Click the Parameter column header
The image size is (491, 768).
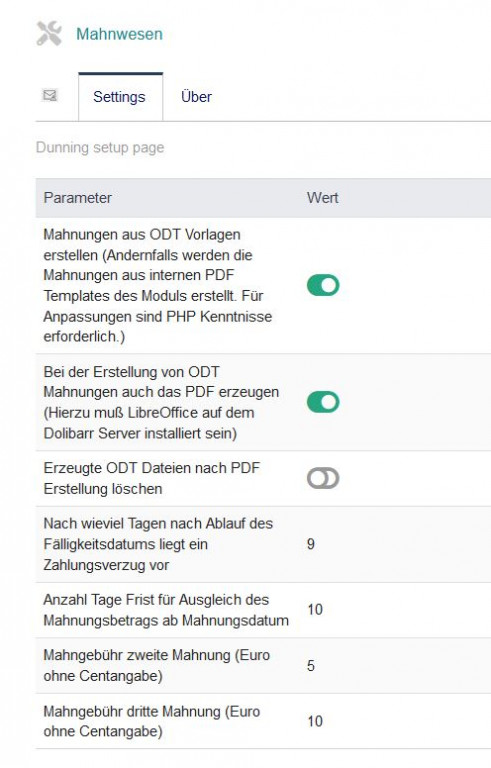[77, 198]
